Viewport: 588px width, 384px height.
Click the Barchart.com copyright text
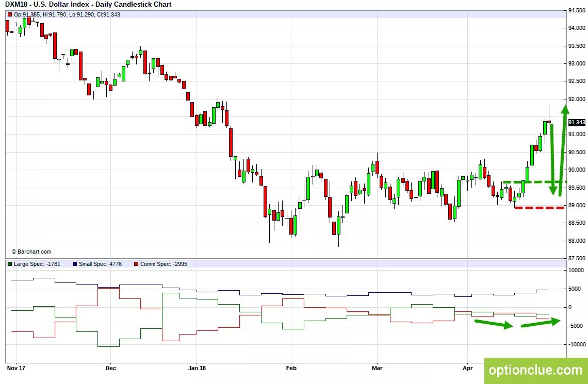31,252
